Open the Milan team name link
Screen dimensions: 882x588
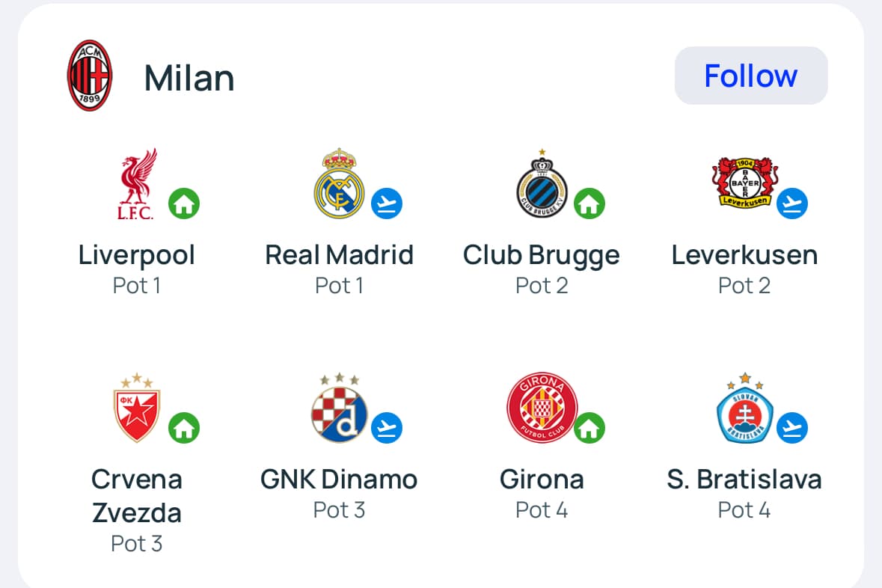pos(189,78)
